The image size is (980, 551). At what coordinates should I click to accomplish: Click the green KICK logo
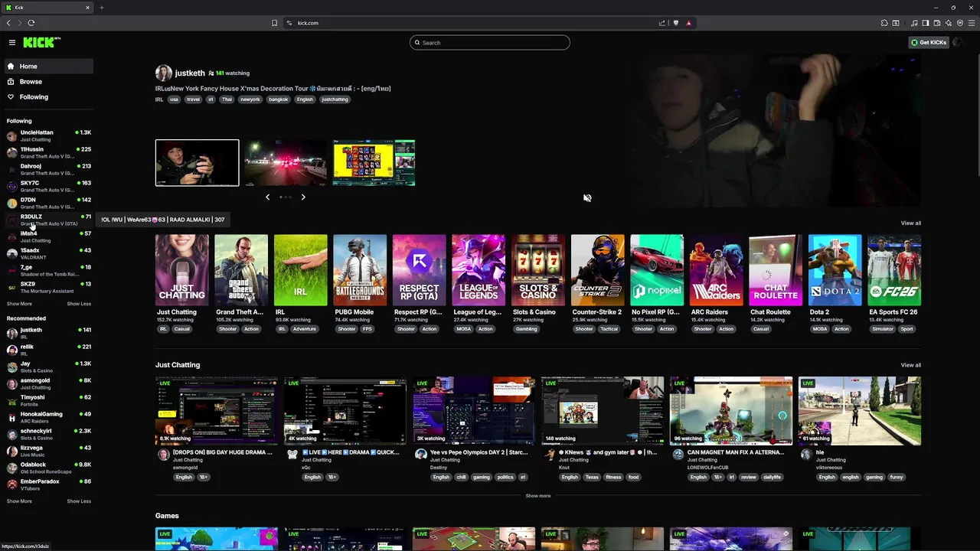(41, 42)
